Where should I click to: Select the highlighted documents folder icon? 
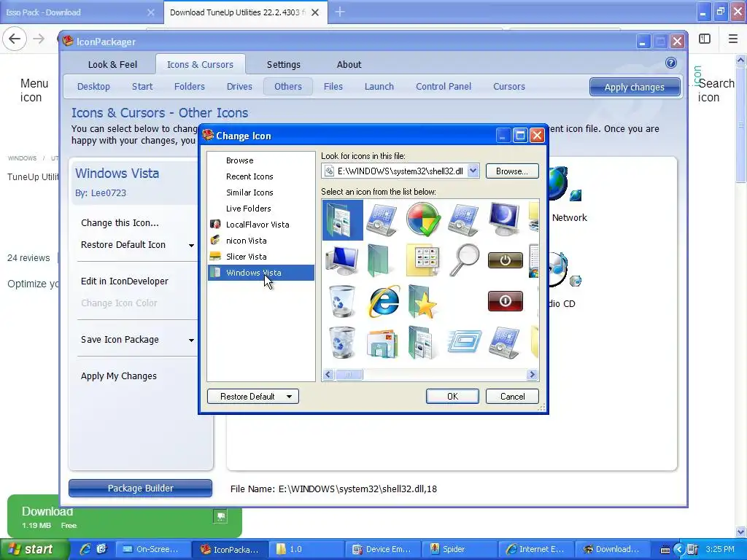[343, 219]
